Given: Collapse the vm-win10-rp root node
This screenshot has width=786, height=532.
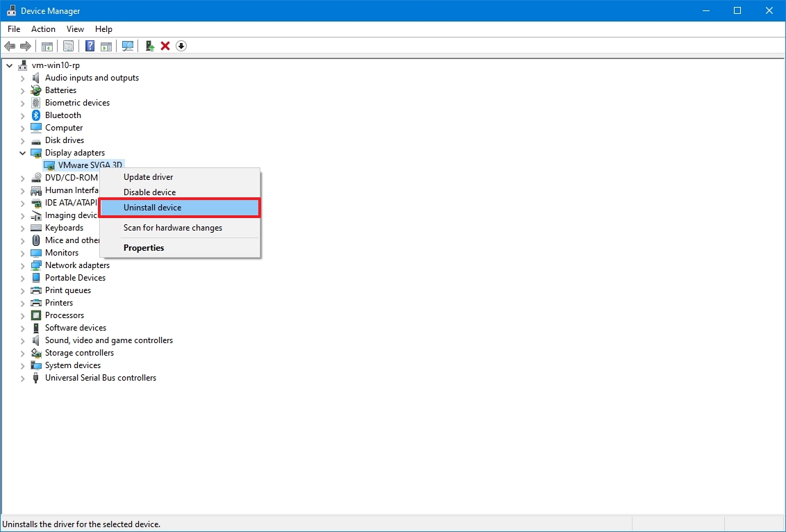Looking at the screenshot, I should pyautogui.click(x=9, y=65).
